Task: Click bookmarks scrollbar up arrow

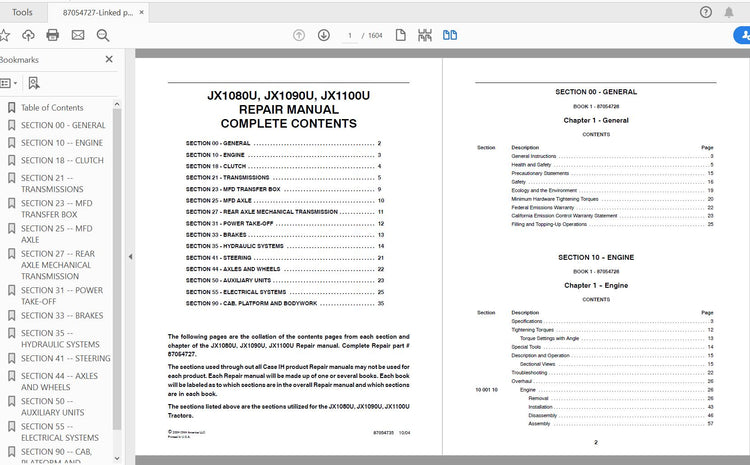Action: tap(117, 104)
